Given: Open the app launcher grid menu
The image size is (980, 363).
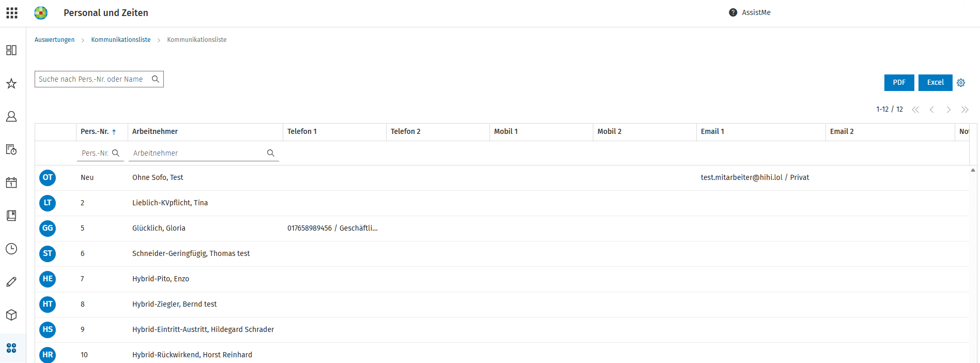Looking at the screenshot, I should click(12, 13).
